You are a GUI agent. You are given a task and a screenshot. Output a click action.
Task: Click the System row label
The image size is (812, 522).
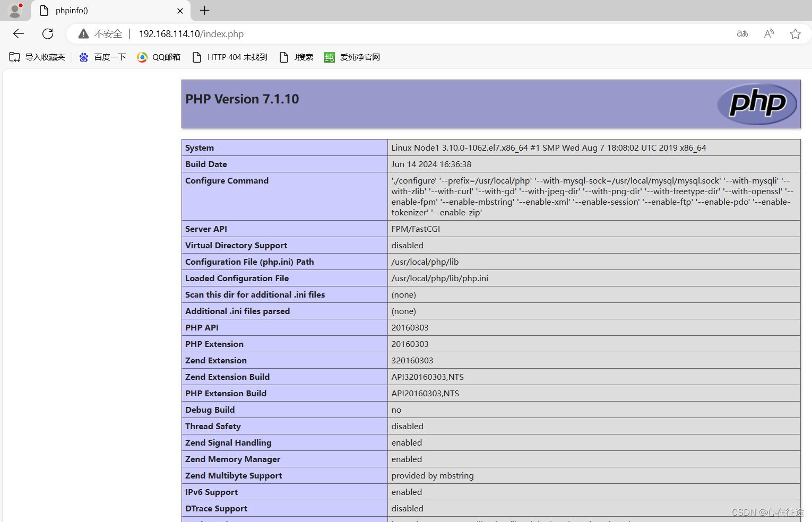tap(200, 148)
